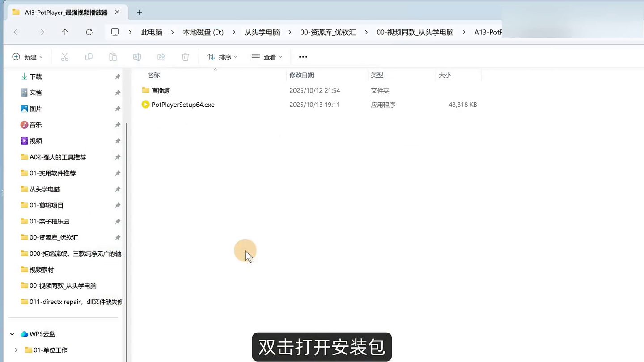The height and width of the screenshot is (362, 644).
Task: Unpin 音乐 using its pin icon
Action: [118, 125]
